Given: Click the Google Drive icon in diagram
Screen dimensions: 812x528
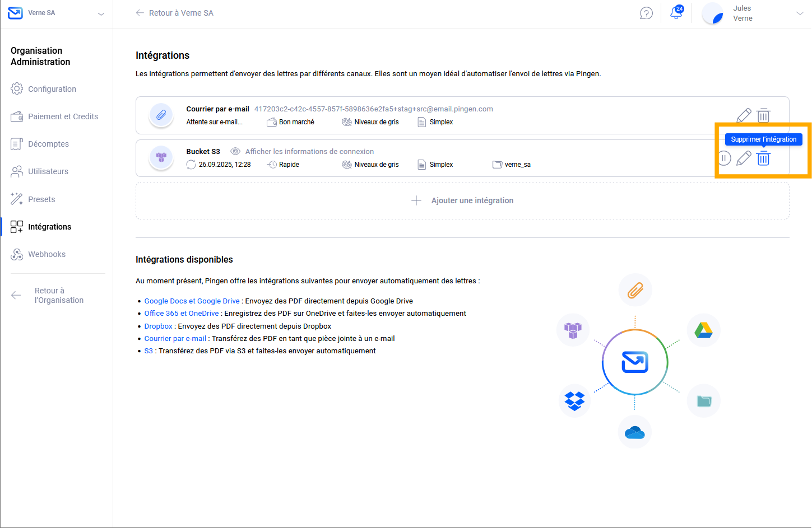Looking at the screenshot, I should (x=703, y=330).
